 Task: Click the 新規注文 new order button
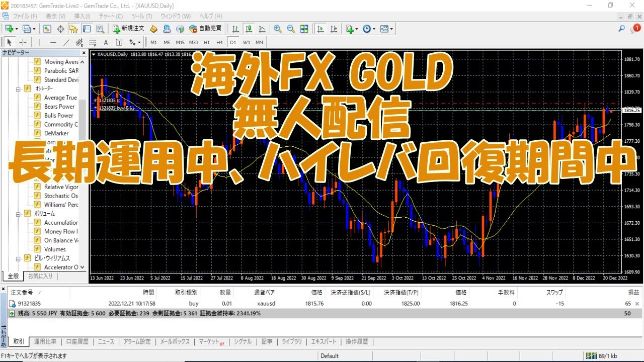[x=128, y=29]
